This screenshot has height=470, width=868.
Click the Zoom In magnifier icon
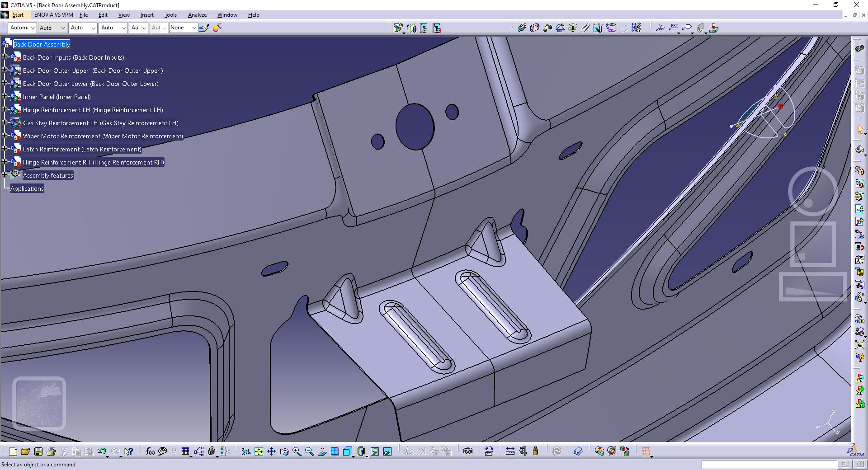(297, 451)
